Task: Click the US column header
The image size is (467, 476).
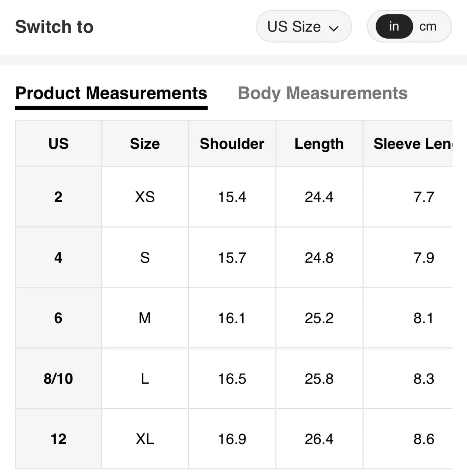Action: (x=58, y=144)
